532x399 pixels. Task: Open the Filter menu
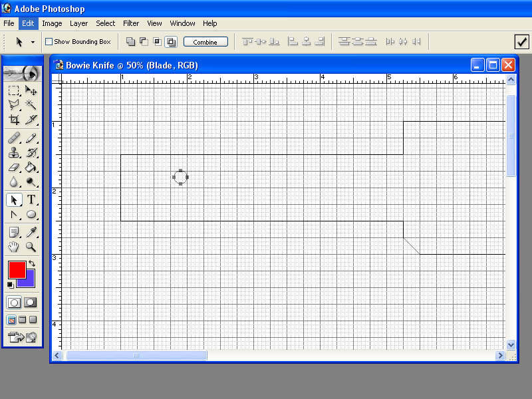(131, 23)
